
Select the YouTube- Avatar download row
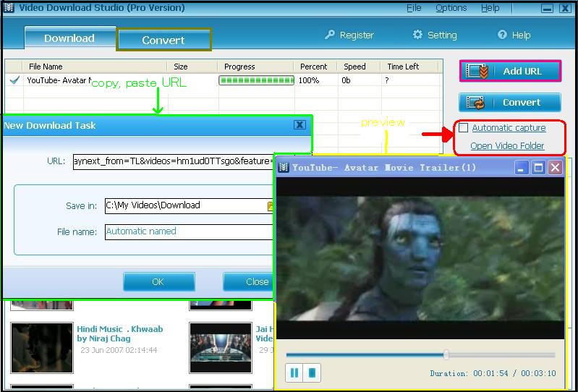tap(224, 80)
